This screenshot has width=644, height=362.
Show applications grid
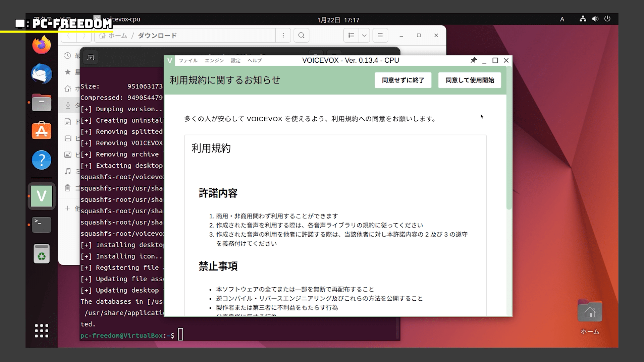42,331
